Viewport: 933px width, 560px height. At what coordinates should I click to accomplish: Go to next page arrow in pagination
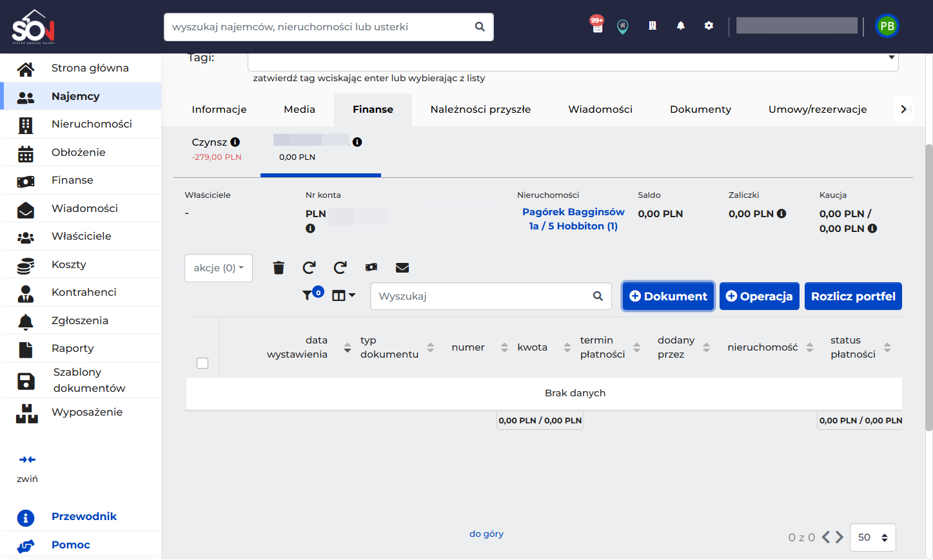click(x=840, y=537)
